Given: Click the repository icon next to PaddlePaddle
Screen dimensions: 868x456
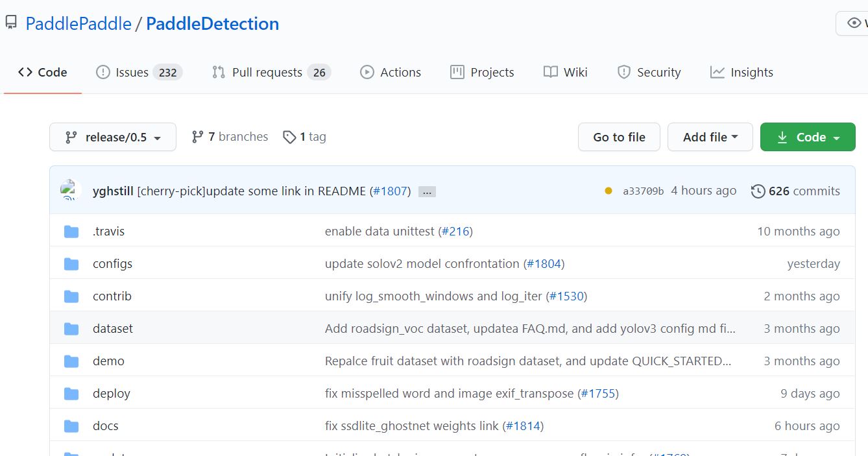Looking at the screenshot, I should point(11,23).
